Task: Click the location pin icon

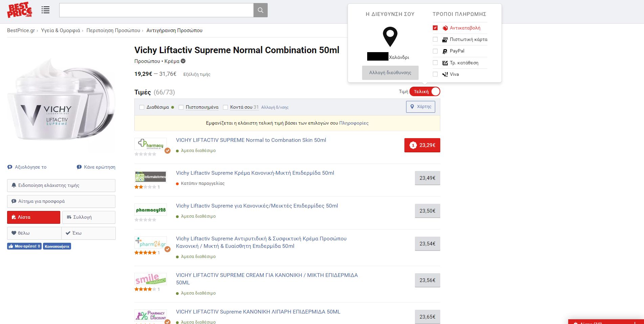Action: tap(390, 37)
